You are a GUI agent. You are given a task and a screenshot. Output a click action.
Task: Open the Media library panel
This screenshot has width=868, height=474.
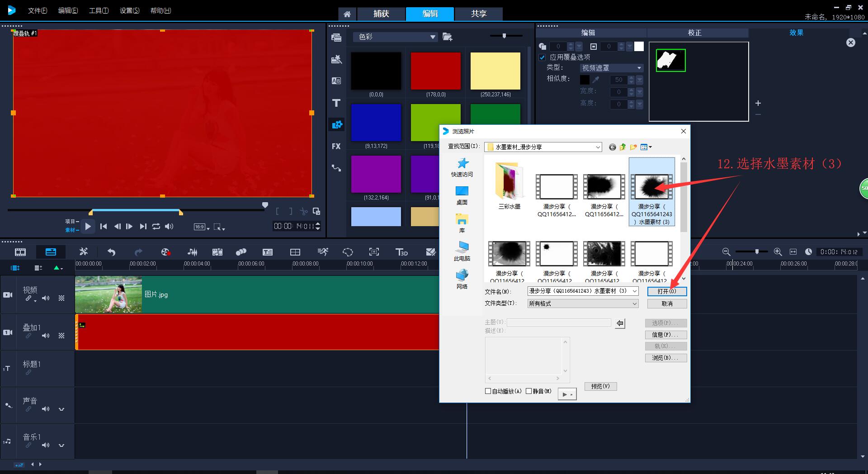click(336, 38)
